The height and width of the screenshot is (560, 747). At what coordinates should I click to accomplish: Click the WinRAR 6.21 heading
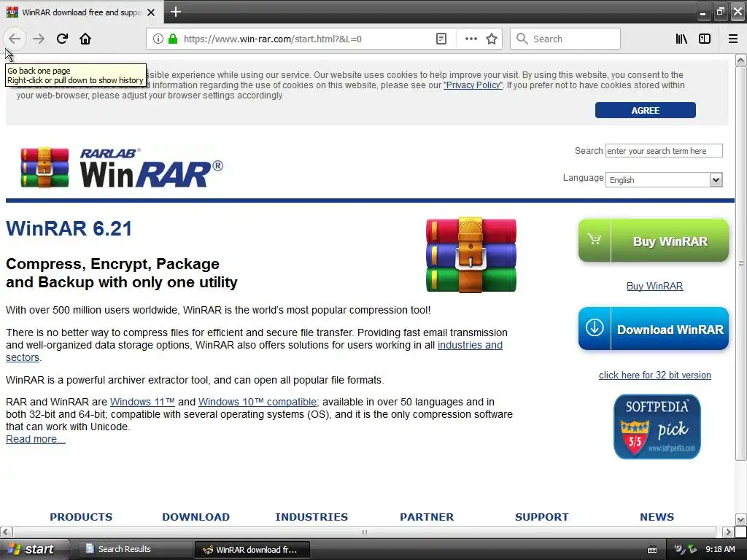point(69,228)
